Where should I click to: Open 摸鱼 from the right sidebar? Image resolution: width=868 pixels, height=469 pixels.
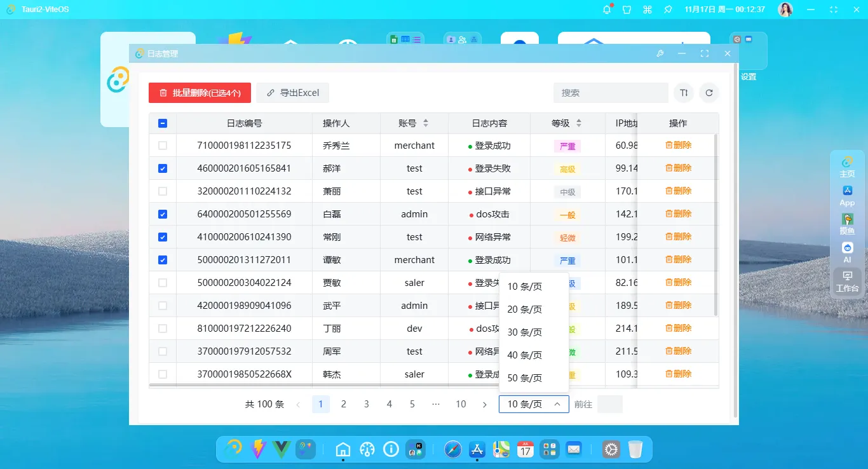[847, 224]
